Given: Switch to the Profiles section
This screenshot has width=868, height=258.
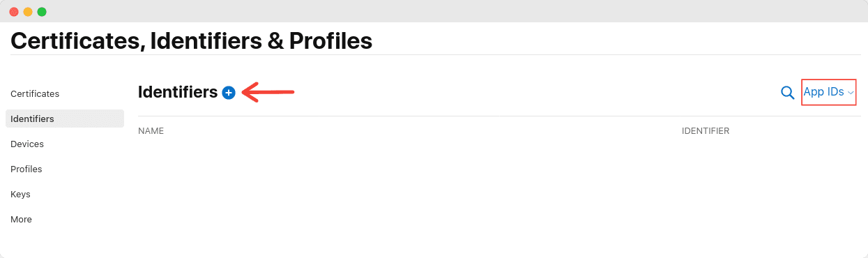Looking at the screenshot, I should pyautogui.click(x=26, y=169).
